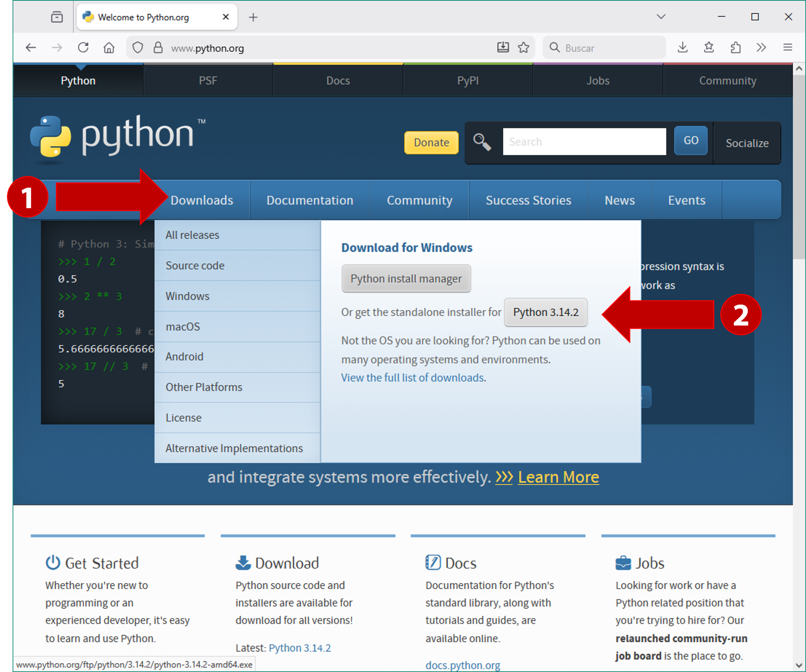The width and height of the screenshot is (806, 672).
Task: Reload the page with the refresh icon
Action: pos(83,48)
